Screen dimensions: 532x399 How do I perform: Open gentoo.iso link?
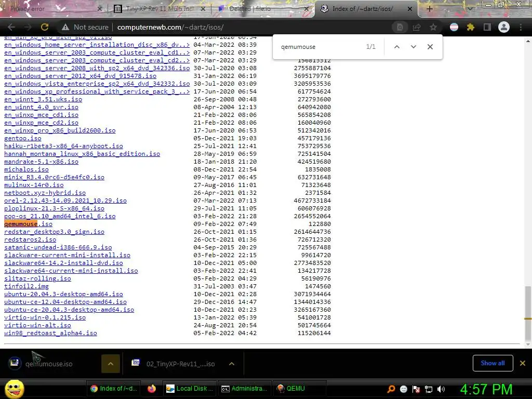click(23, 138)
